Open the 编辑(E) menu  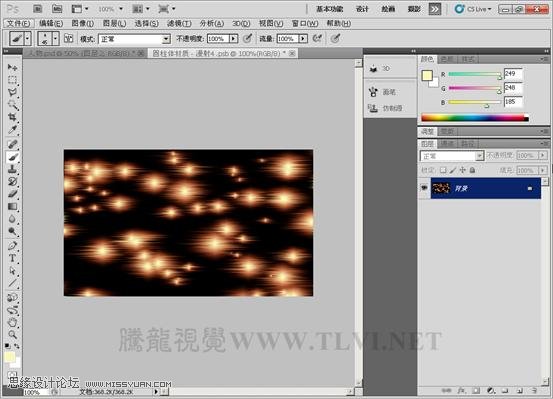(x=51, y=24)
